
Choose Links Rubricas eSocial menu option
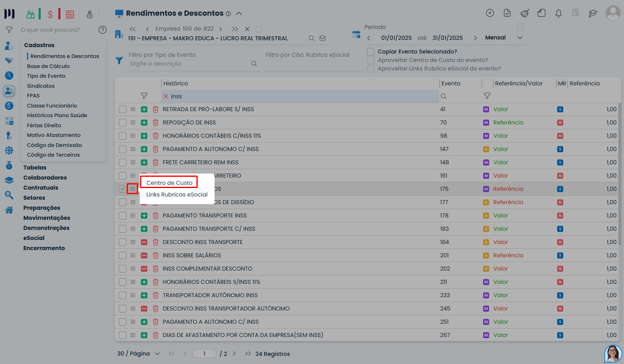coord(177,194)
